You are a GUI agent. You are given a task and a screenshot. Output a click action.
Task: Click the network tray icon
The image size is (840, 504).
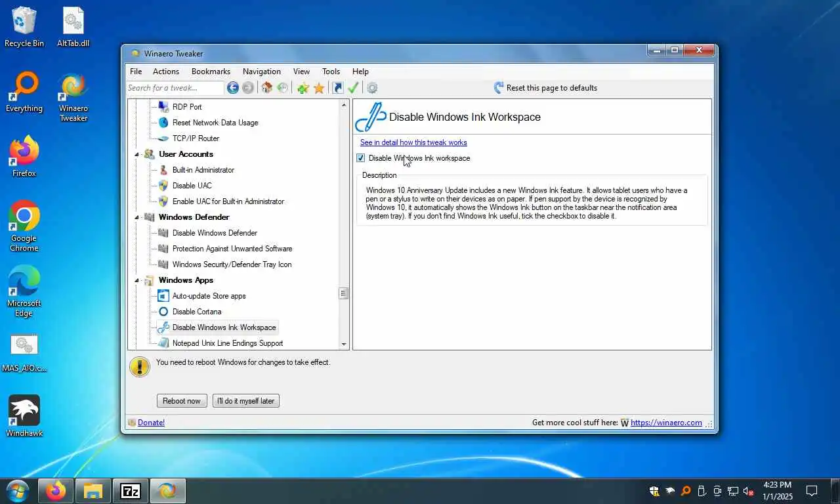pos(733,491)
